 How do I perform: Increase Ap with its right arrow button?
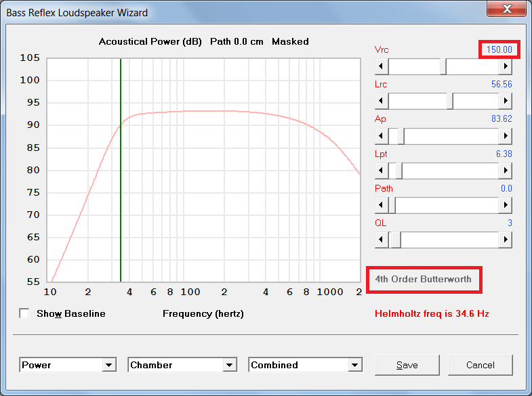[x=506, y=136]
